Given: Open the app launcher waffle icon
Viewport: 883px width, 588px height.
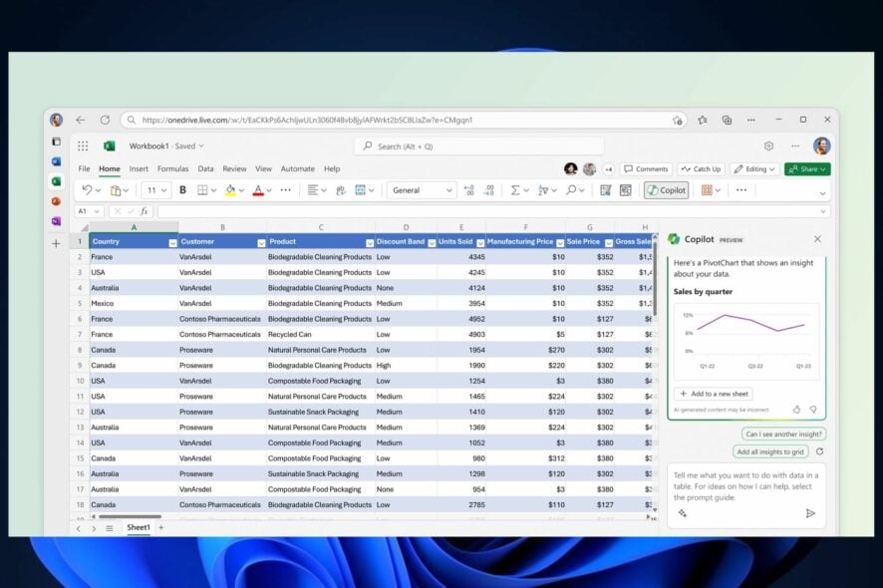Looking at the screenshot, I should tap(83, 146).
